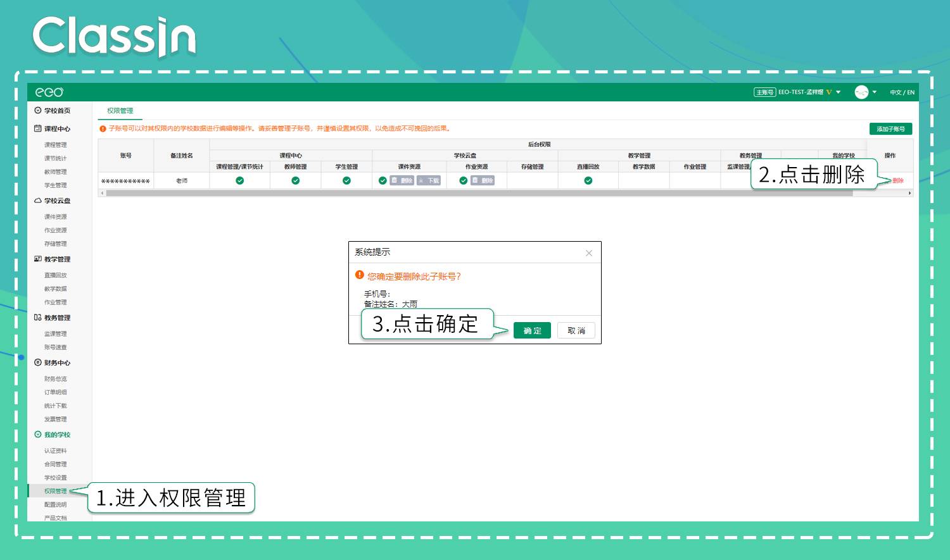Click the 财务中心 yen icon

[38, 363]
